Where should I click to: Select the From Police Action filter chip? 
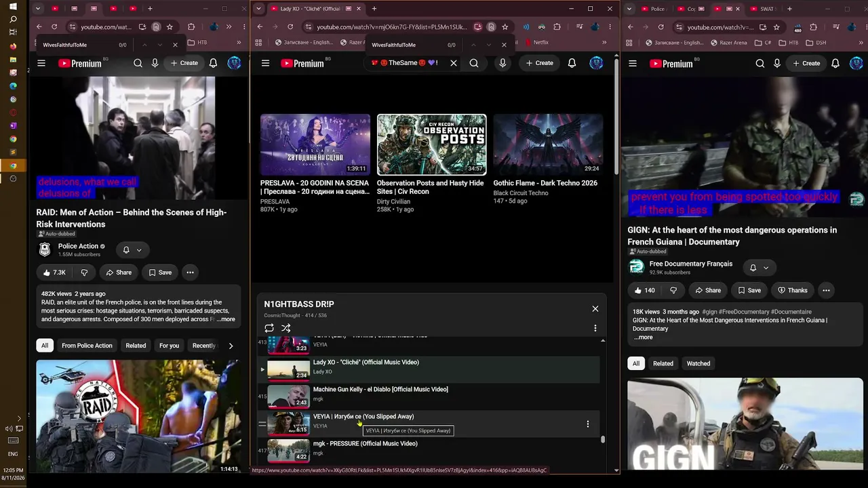[87, 346]
